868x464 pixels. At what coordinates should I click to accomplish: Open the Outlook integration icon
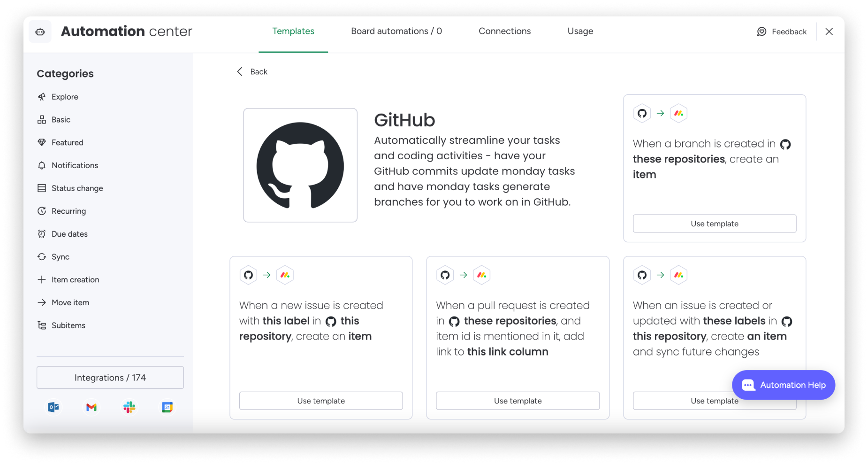coord(53,407)
